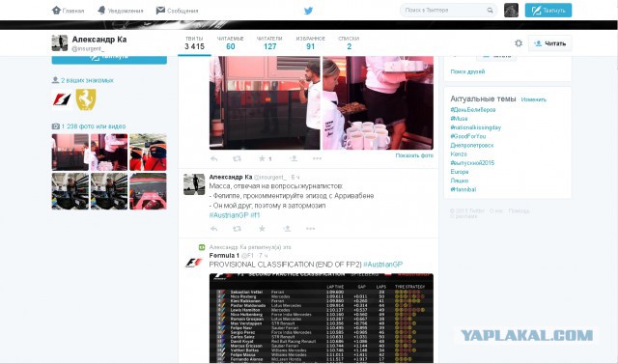Select the Читатели 127 tab
Image resolution: width=618 pixels, height=364 pixels.
coord(269,42)
